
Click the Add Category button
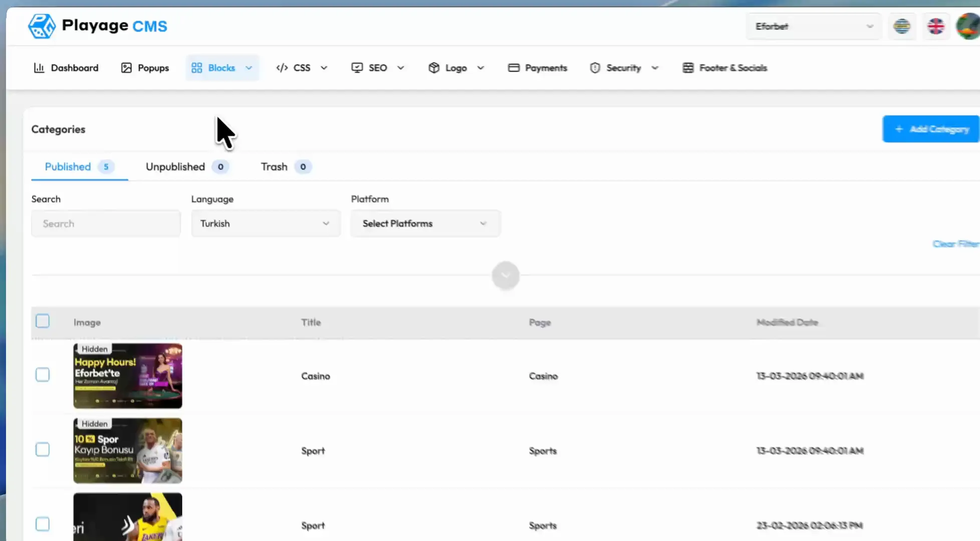point(931,129)
